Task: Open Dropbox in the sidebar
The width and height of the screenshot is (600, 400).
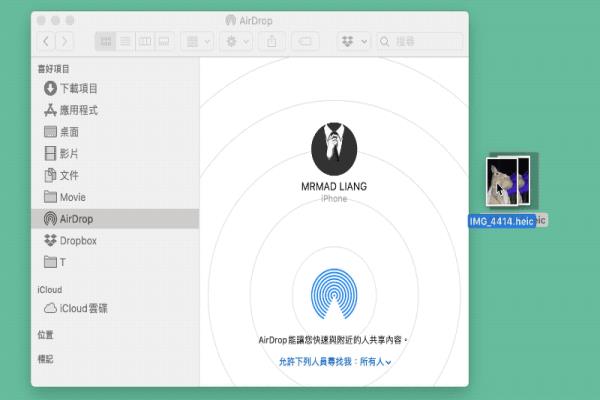Action: point(115,241)
